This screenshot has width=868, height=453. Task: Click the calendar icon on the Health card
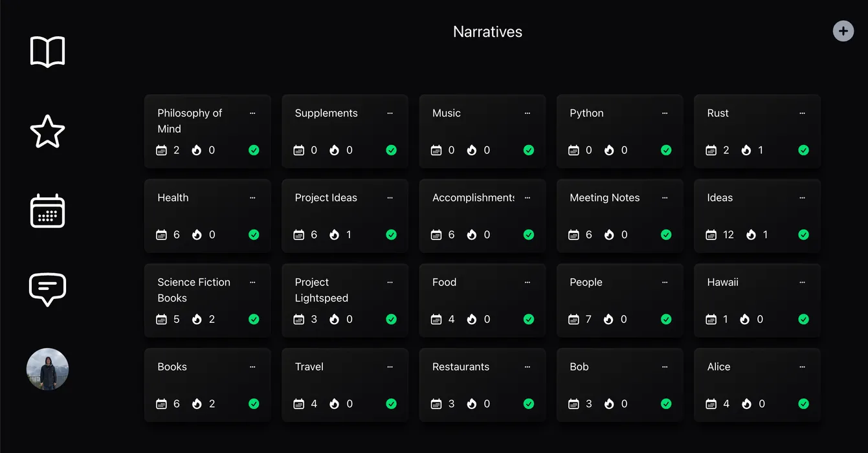(161, 234)
